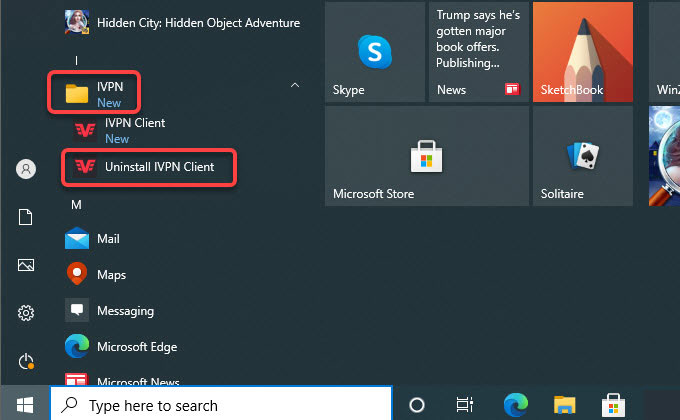Open Task View on the taskbar
The image size is (680, 420).
pos(464,405)
